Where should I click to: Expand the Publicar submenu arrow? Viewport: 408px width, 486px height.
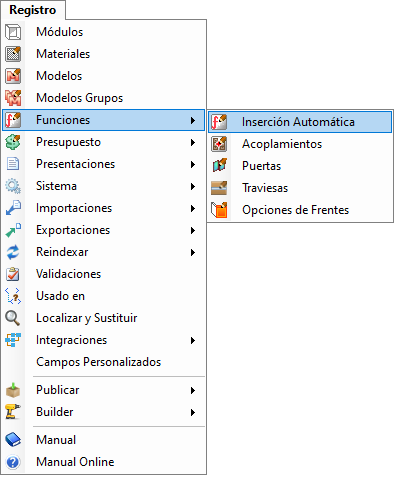pyautogui.click(x=193, y=390)
